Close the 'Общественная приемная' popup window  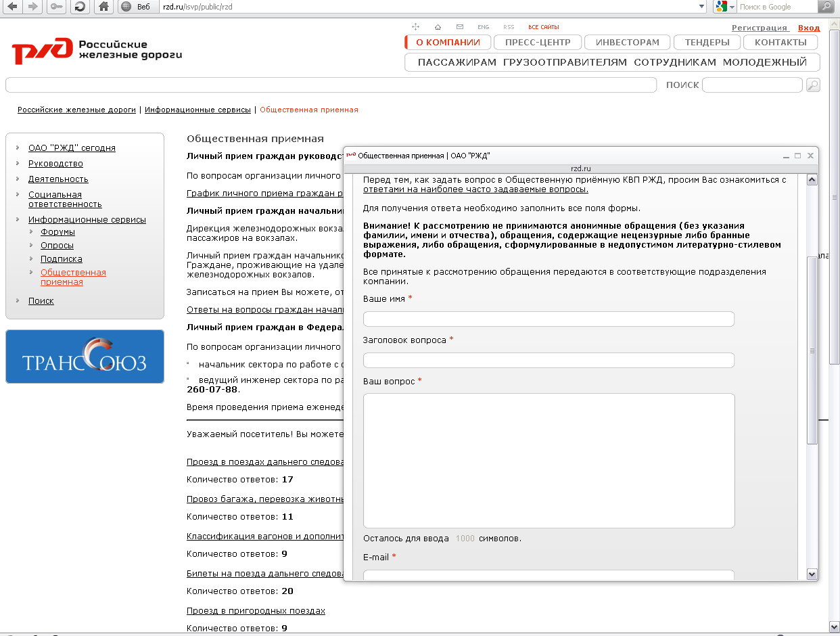coord(810,156)
